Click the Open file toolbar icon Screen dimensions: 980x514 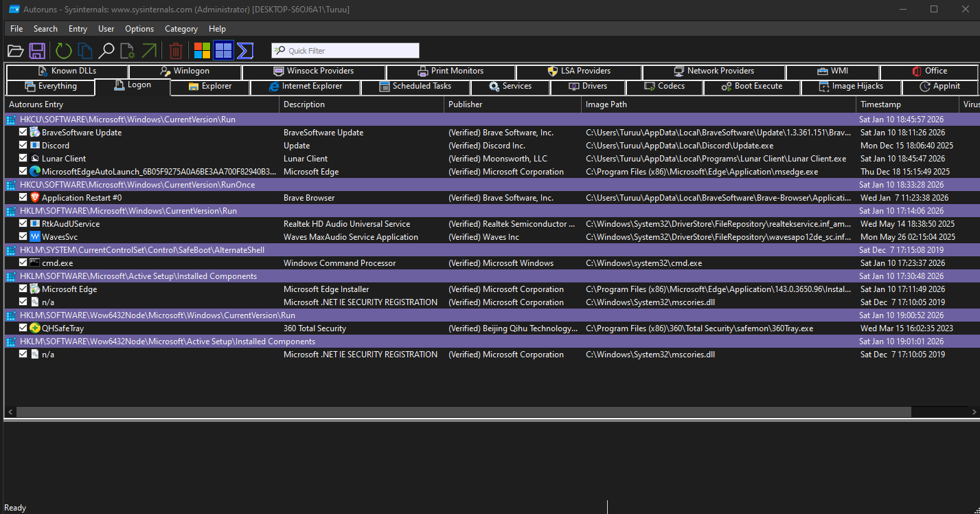[15, 50]
